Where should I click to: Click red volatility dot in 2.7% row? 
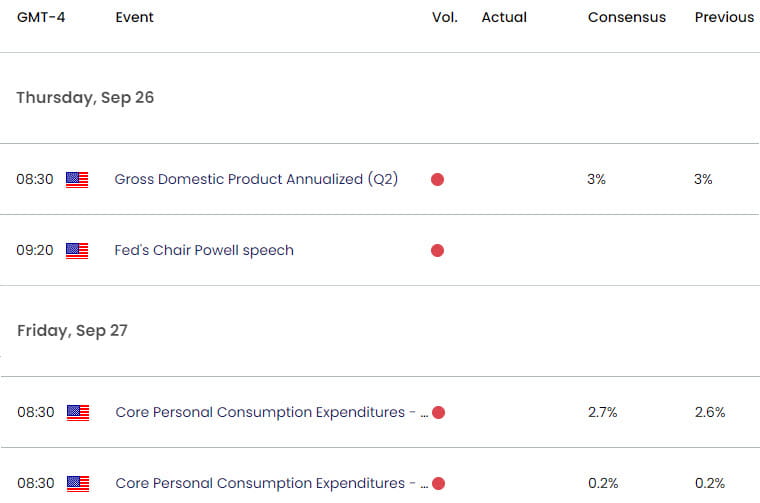(438, 412)
